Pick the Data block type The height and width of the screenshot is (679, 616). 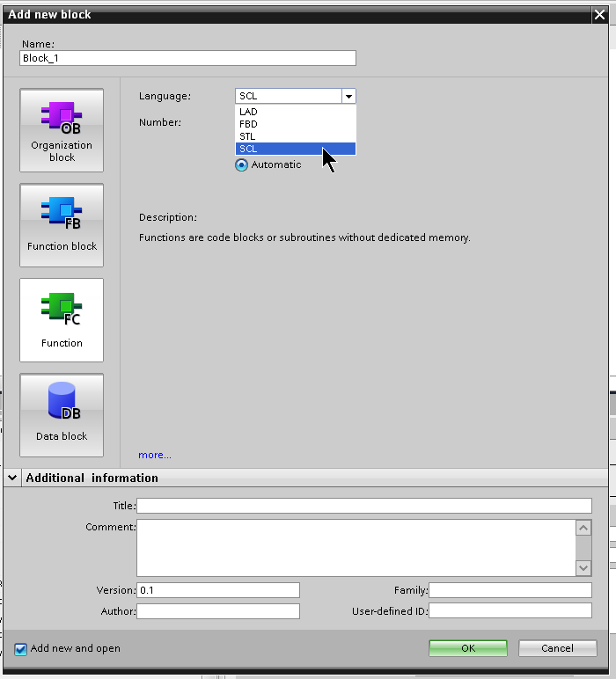(62, 415)
